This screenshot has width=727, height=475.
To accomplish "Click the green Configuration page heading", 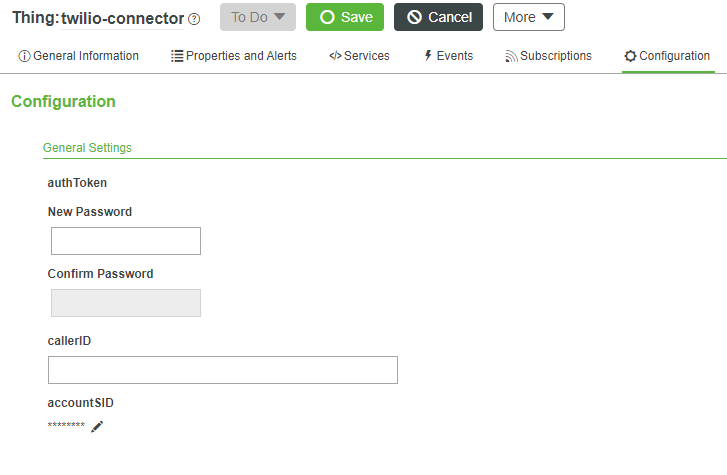I will click(63, 102).
